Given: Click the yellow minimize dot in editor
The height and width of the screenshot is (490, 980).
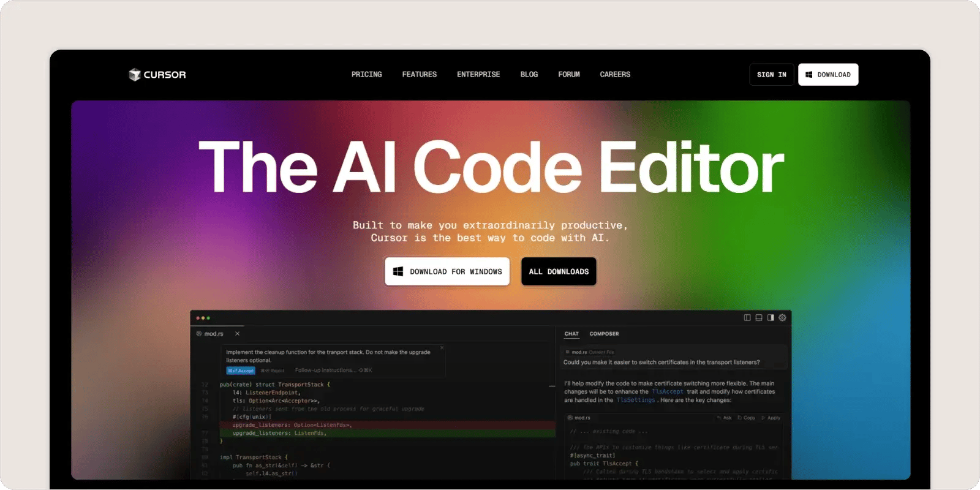Looking at the screenshot, I should (203, 318).
